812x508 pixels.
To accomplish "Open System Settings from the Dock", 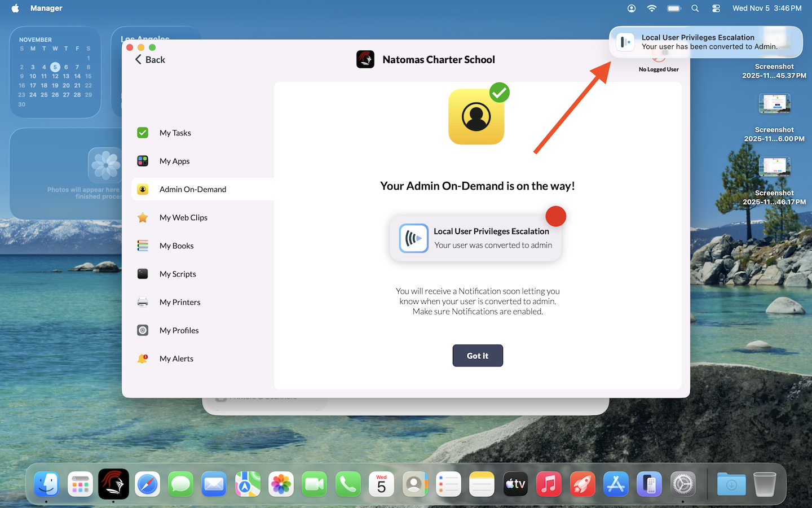I will (x=683, y=484).
